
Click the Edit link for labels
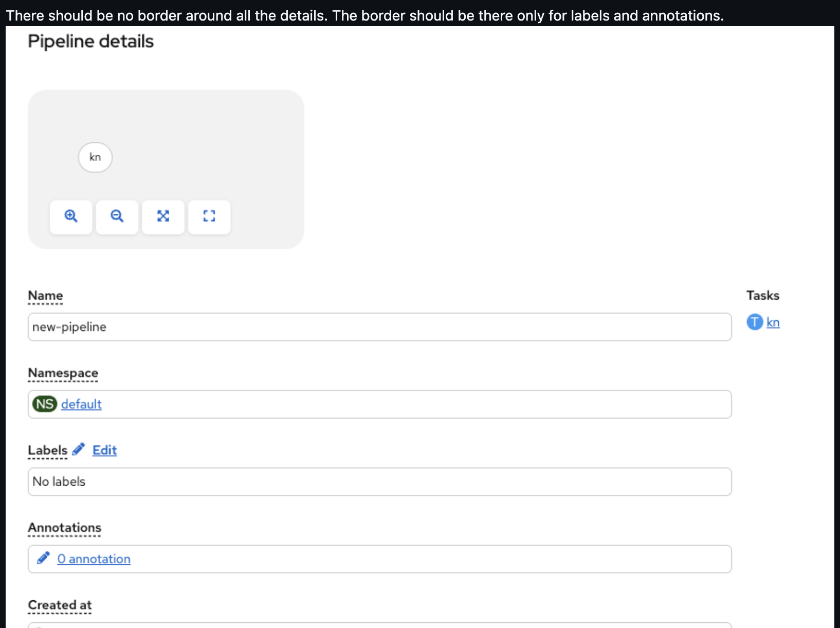pyautogui.click(x=105, y=450)
